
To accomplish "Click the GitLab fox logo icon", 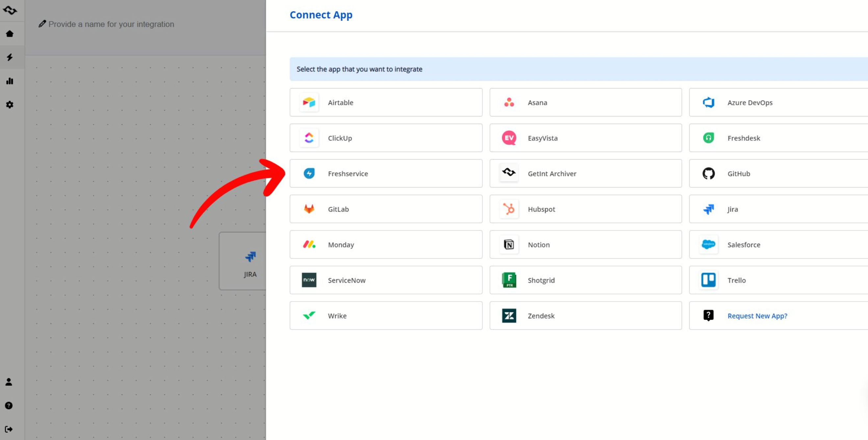I will point(309,209).
